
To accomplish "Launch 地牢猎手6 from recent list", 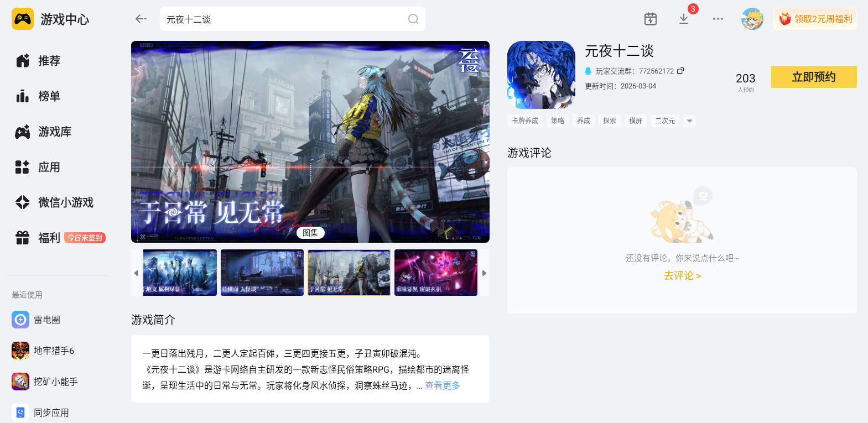I will point(43,351).
